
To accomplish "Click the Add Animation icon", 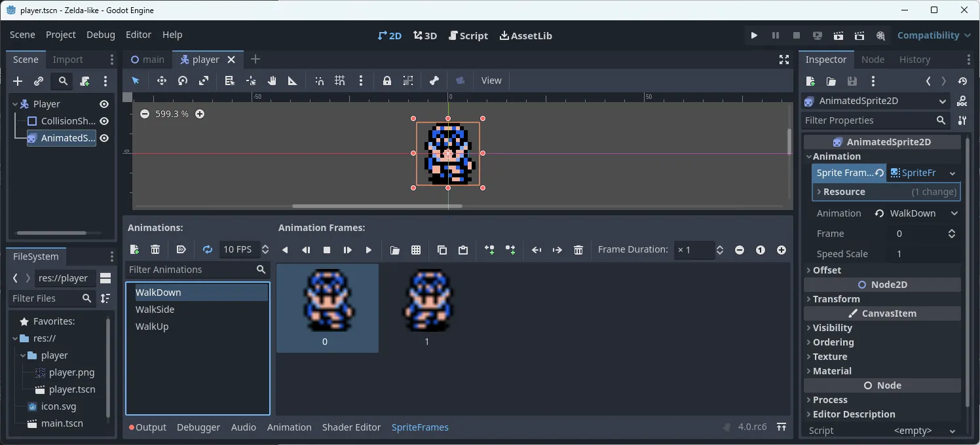I will [134, 249].
